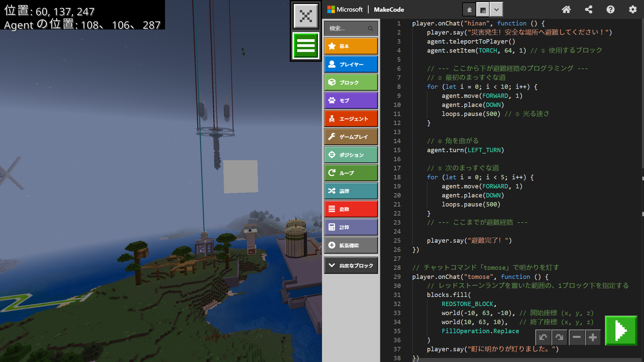Click 'blocks.fill(' on line 31

pos(449,295)
